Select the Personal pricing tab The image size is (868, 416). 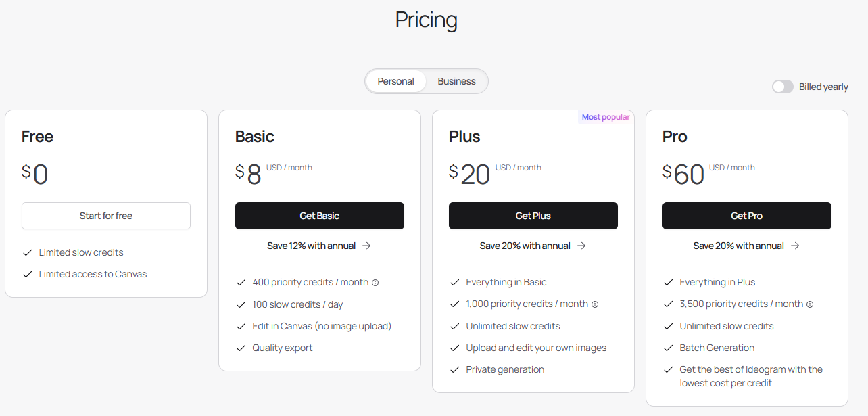click(x=395, y=81)
